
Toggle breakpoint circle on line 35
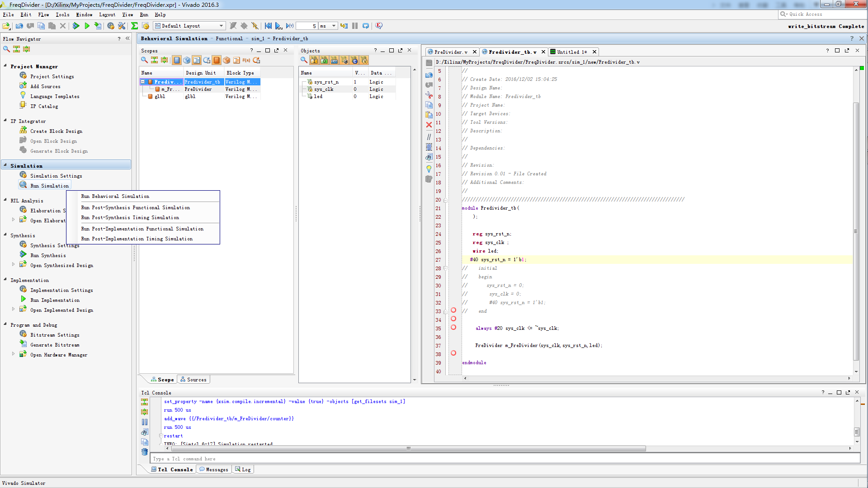coord(453,327)
